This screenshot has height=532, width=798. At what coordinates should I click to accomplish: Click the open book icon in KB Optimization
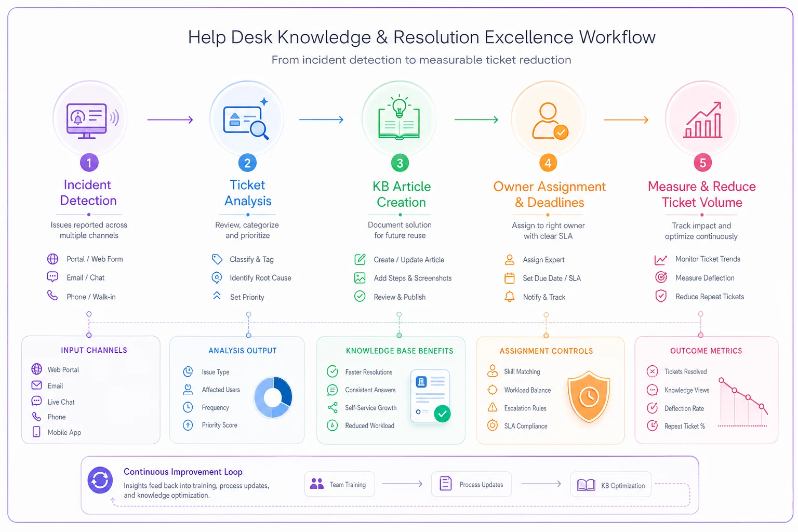586,485
